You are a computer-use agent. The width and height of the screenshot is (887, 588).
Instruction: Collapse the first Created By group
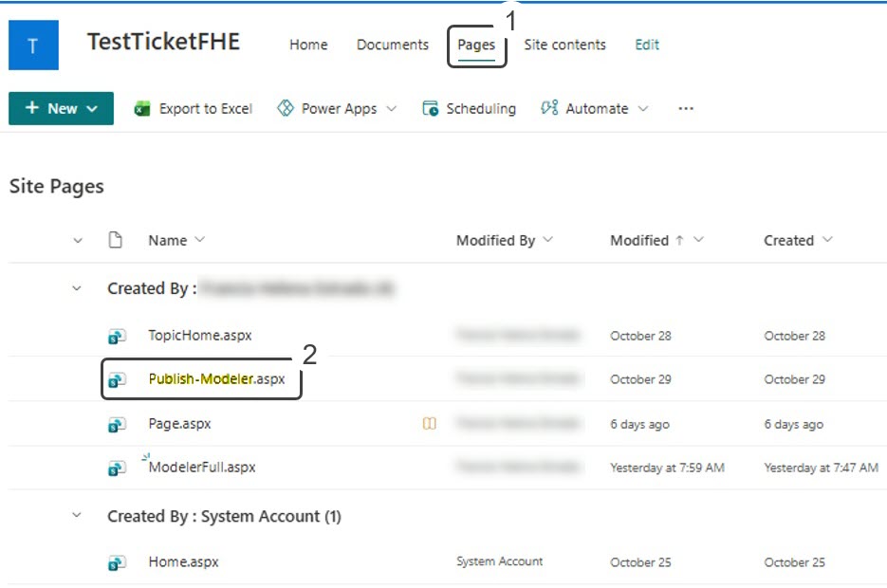point(78,288)
